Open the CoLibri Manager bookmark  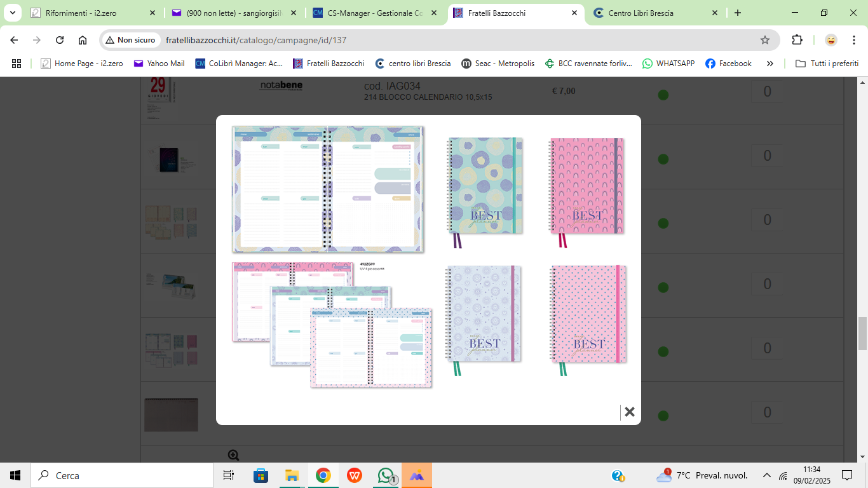click(239, 64)
